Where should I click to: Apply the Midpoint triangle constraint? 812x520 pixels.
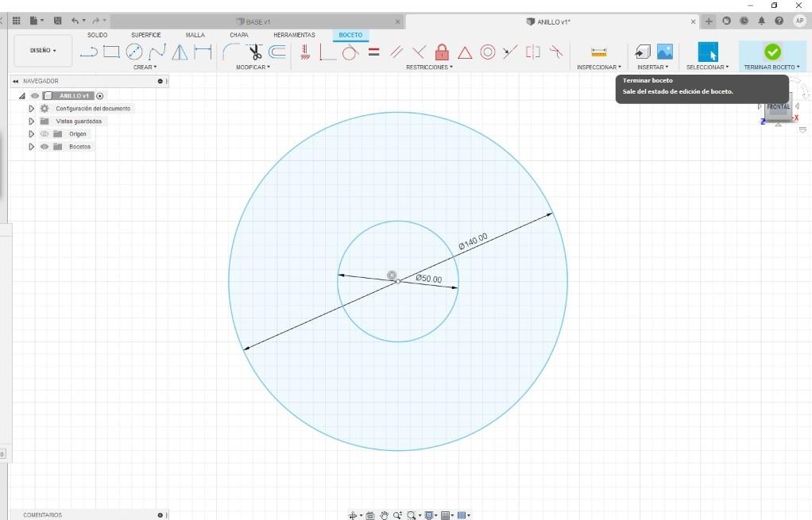click(x=465, y=52)
